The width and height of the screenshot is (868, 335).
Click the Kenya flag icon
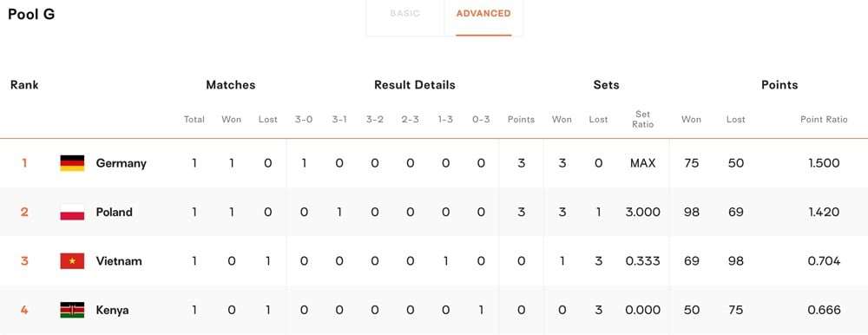pyautogui.click(x=72, y=310)
